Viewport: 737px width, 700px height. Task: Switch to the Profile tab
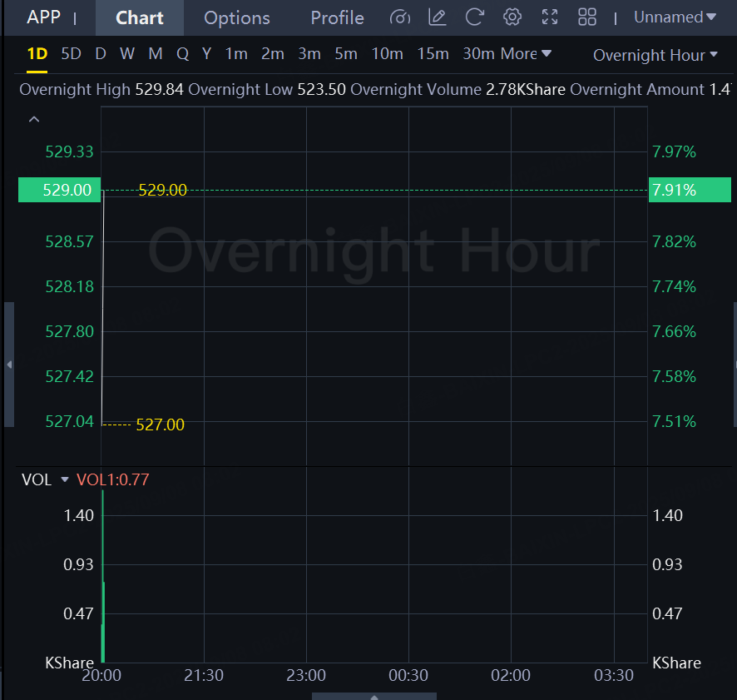337,17
